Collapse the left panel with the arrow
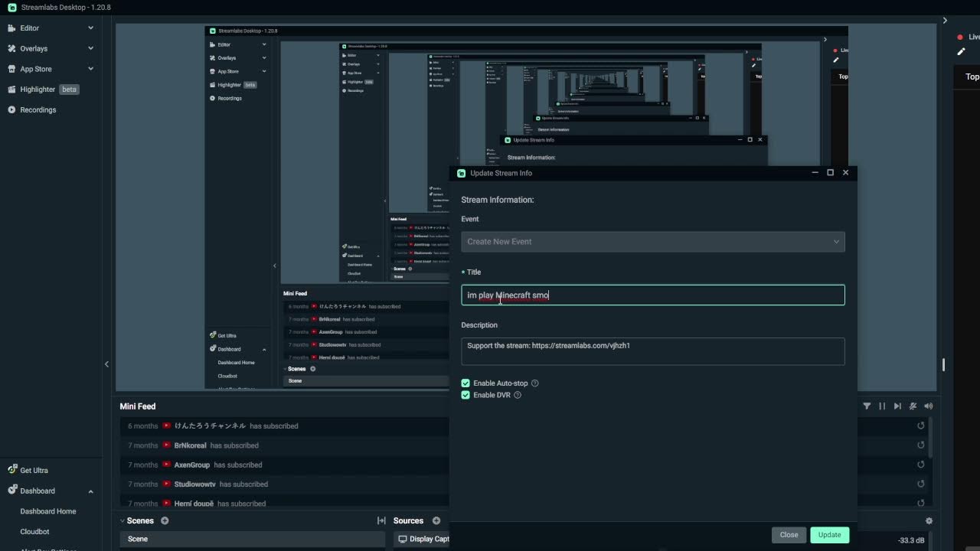This screenshot has height=551, width=980. coord(106,364)
